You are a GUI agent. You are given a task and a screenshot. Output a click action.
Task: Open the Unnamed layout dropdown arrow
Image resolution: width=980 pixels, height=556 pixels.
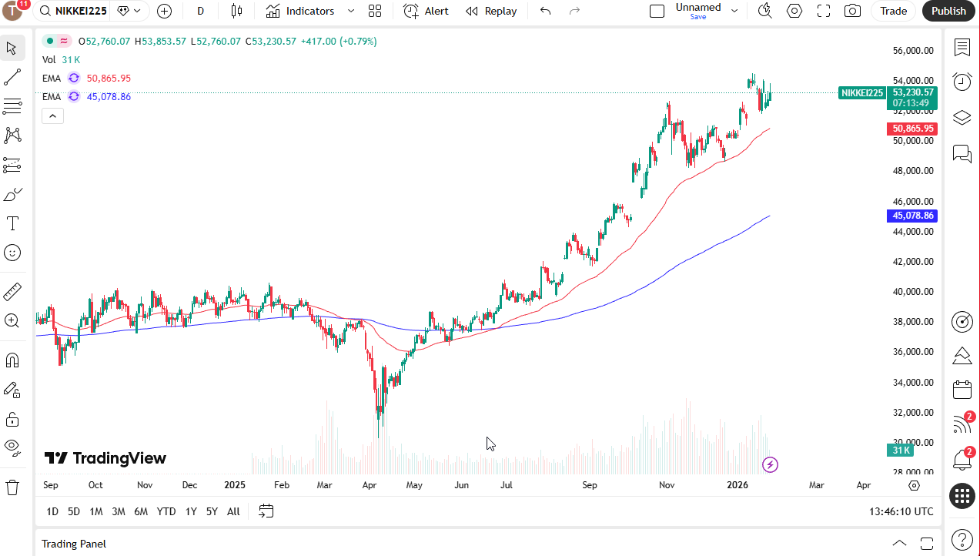734,11
